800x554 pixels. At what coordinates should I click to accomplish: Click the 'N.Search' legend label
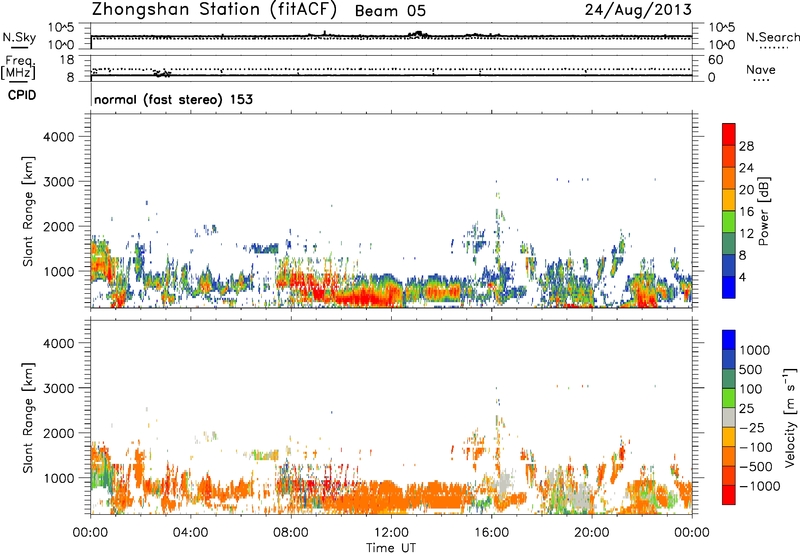pos(772,37)
